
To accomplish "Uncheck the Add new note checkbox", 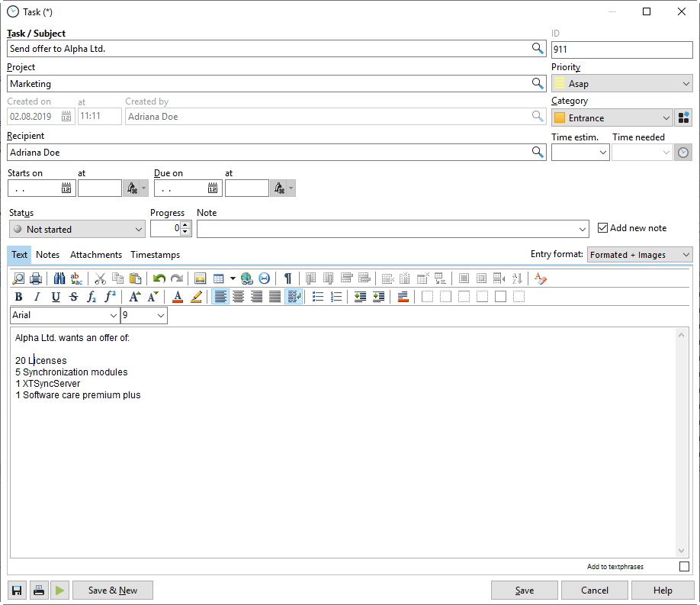I will [602, 228].
